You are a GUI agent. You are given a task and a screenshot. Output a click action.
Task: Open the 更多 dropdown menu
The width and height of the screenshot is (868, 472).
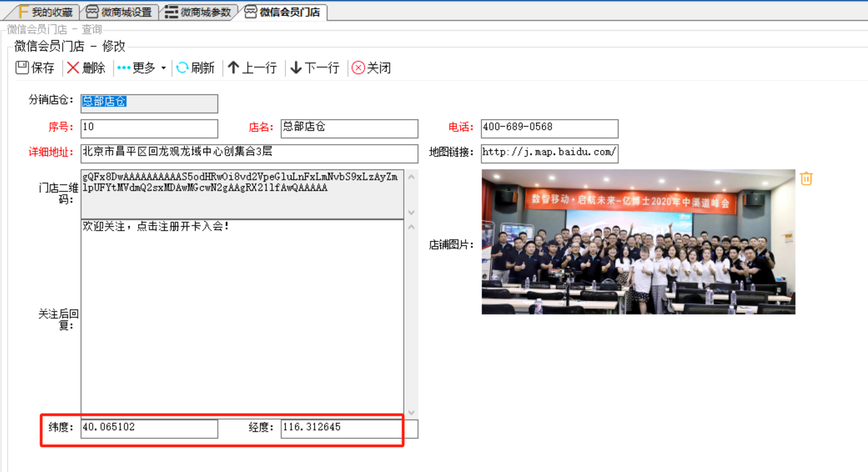[x=142, y=68]
